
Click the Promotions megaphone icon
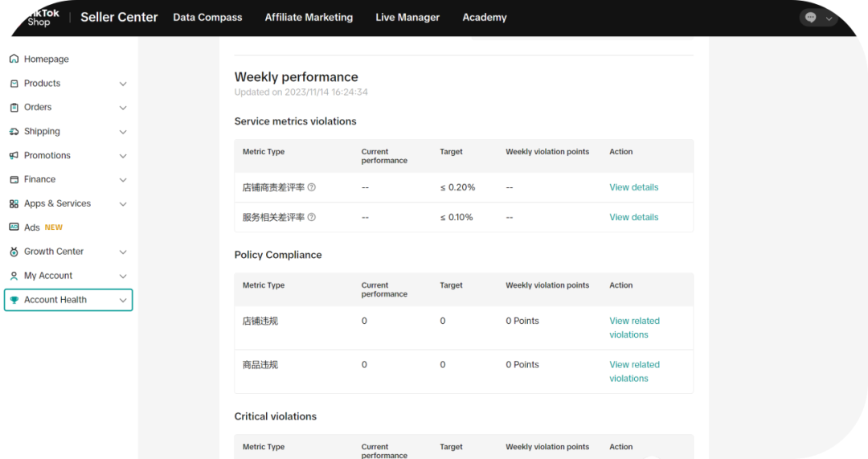pyautogui.click(x=14, y=156)
